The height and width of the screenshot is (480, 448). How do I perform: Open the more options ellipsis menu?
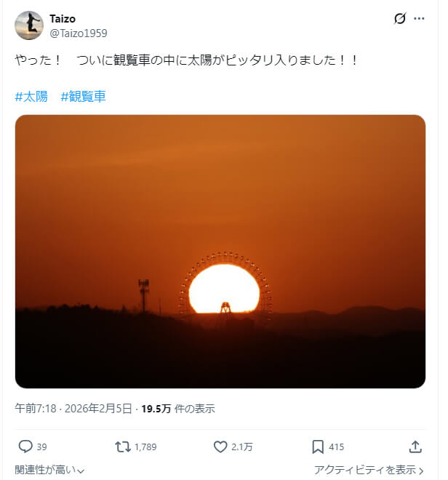420,19
